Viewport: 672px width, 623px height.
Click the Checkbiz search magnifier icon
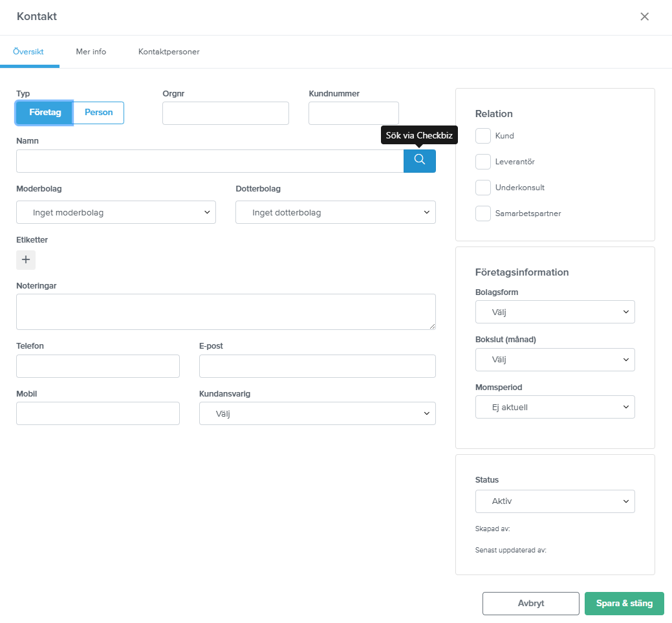click(x=419, y=160)
